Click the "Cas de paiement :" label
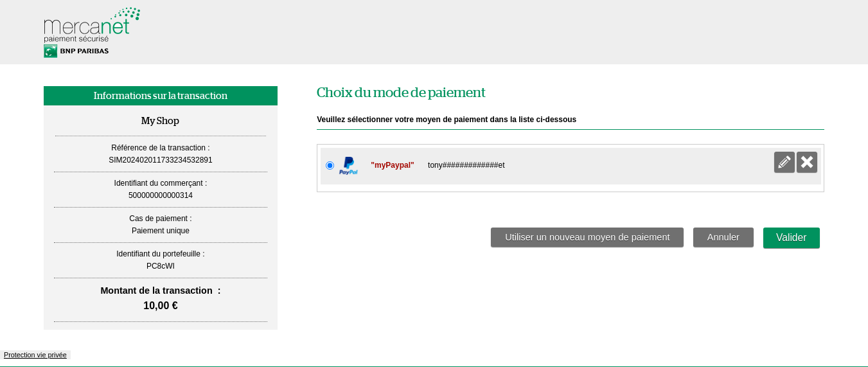This screenshot has width=868, height=367. pyautogui.click(x=161, y=219)
